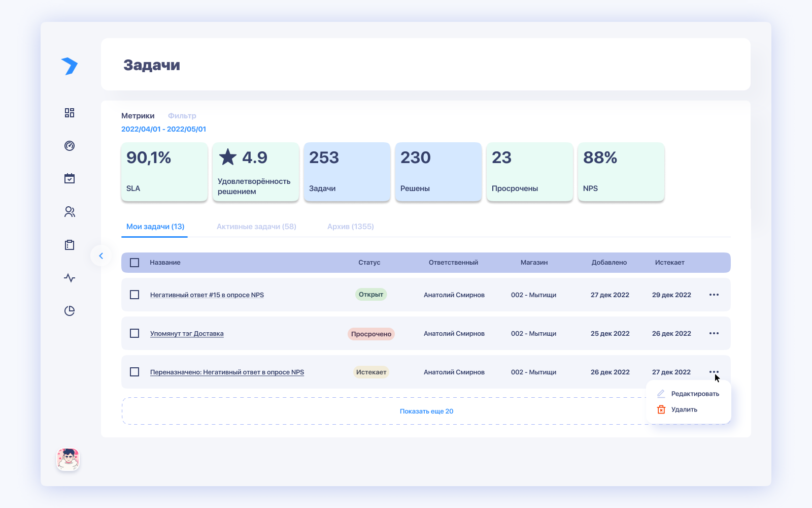Viewport: 812px width, 508px height.
Task: Choose Редактировать in the context menu
Action: click(x=694, y=394)
